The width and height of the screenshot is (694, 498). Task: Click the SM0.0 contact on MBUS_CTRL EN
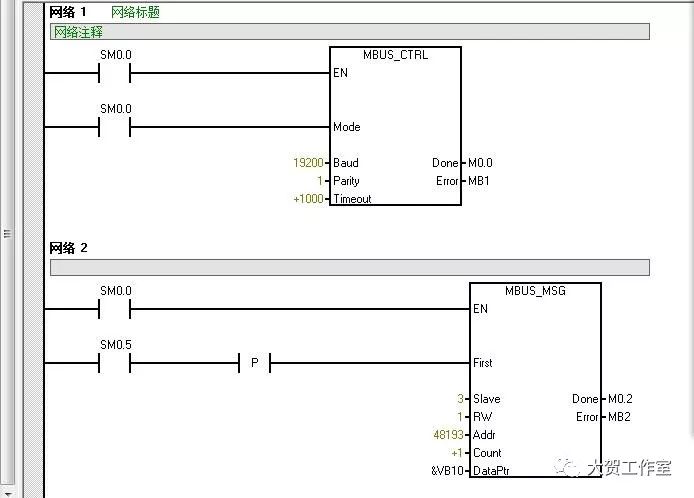point(115,73)
